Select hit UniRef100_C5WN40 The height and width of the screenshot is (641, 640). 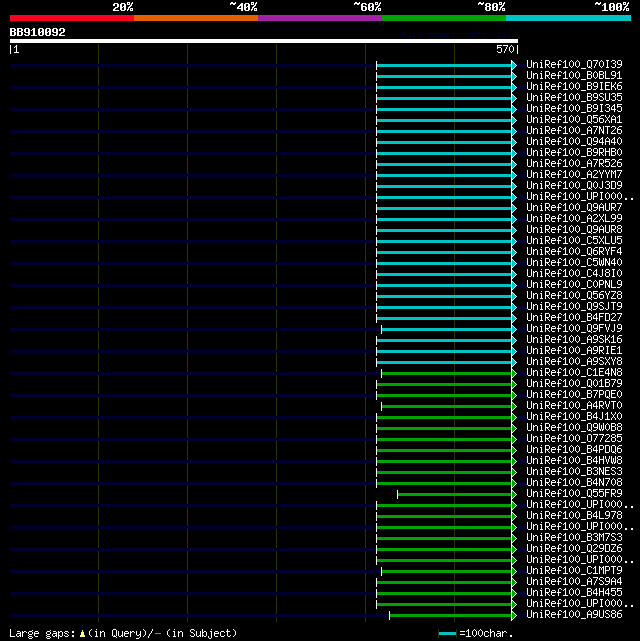point(574,262)
